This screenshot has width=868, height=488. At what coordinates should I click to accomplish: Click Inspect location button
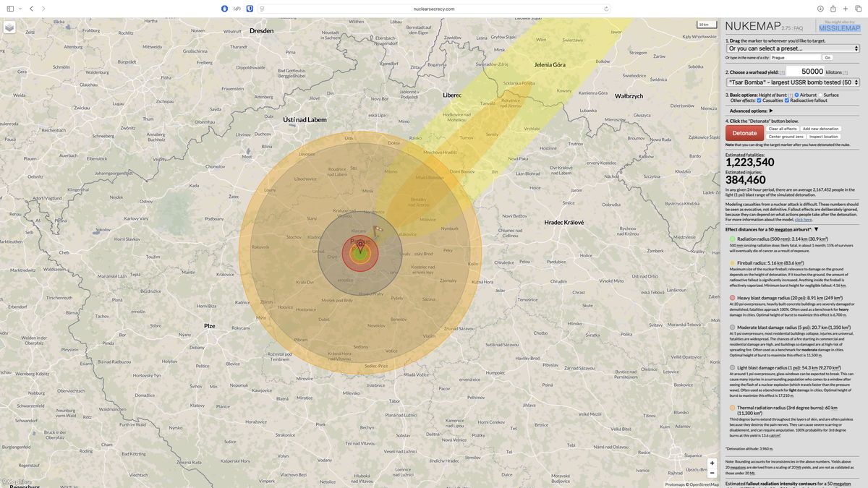pyautogui.click(x=824, y=137)
